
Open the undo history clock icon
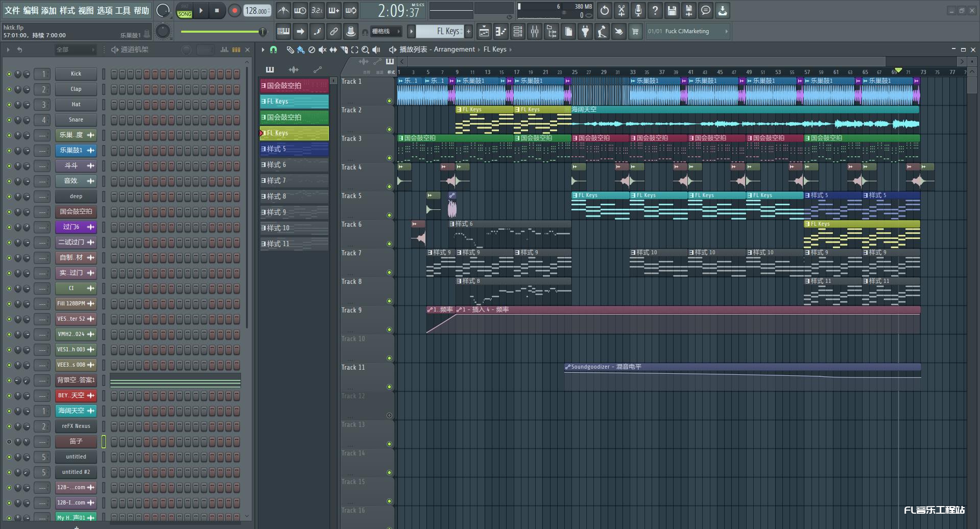[605, 10]
